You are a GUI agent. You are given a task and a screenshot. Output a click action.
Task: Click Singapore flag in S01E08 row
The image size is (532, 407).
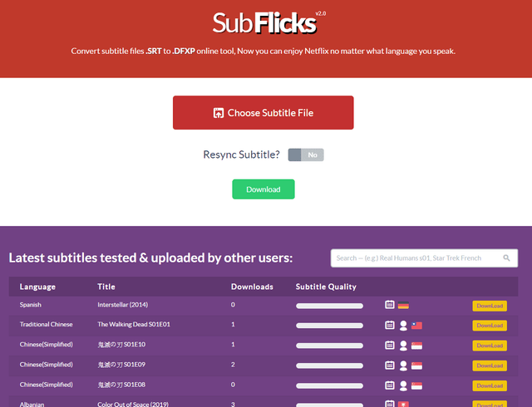click(x=416, y=385)
